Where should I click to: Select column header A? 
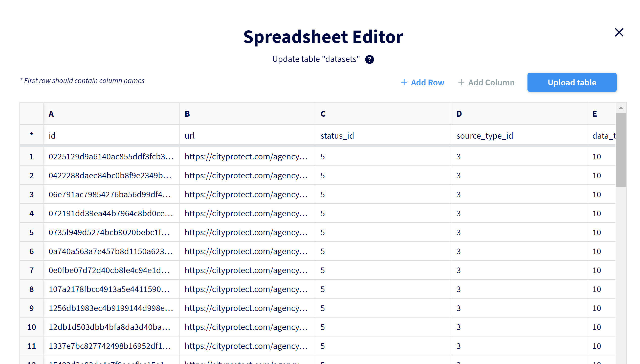pos(111,114)
